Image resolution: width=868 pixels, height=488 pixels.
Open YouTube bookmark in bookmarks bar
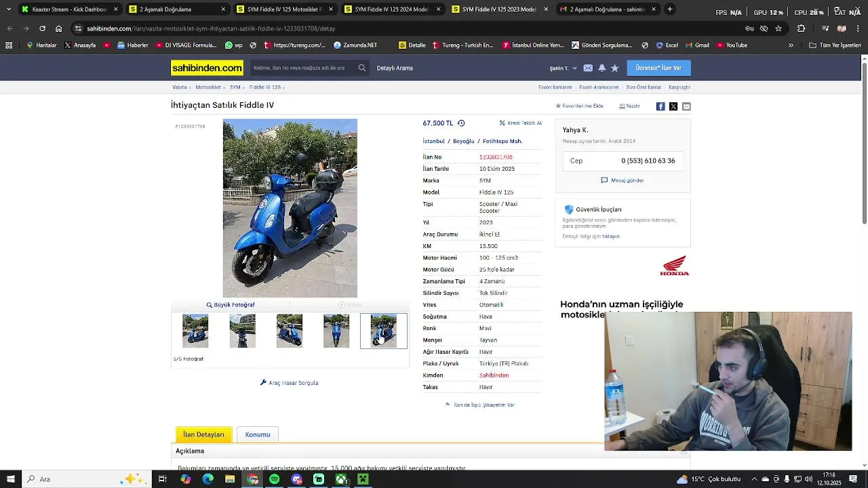pyautogui.click(x=731, y=45)
